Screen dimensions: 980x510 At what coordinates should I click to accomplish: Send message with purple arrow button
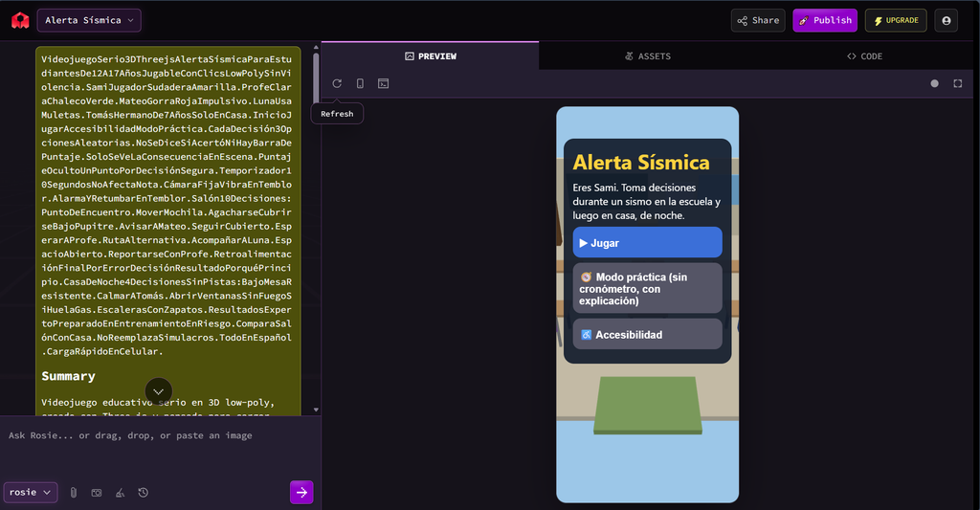coord(301,493)
